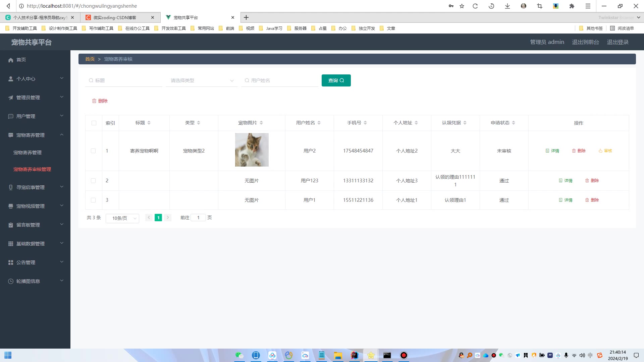Image resolution: width=644 pixels, height=362 pixels.
Task: Bookmark the page with the star icon
Action: [462, 6]
